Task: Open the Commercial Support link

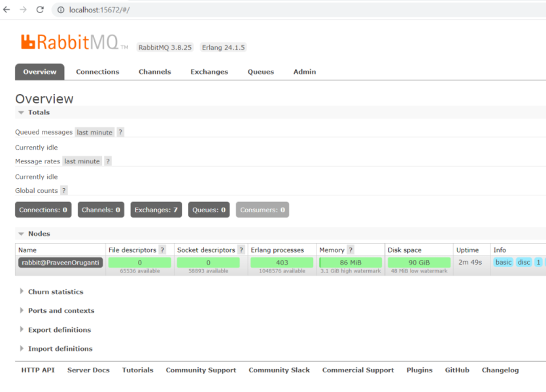Action: point(358,370)
